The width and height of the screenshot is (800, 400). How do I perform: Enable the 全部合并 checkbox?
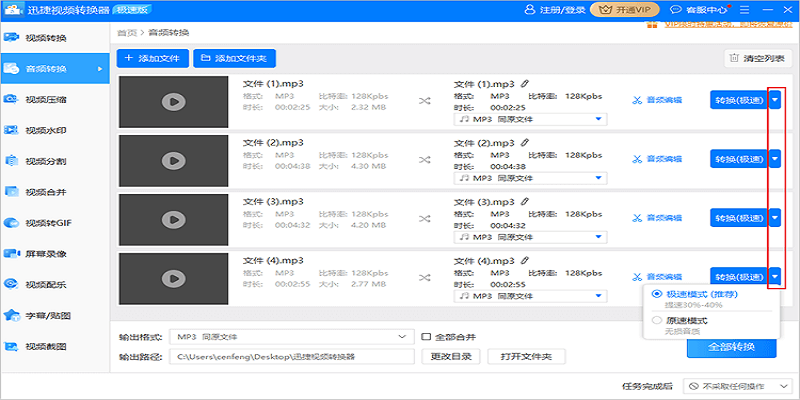point(426,337)
